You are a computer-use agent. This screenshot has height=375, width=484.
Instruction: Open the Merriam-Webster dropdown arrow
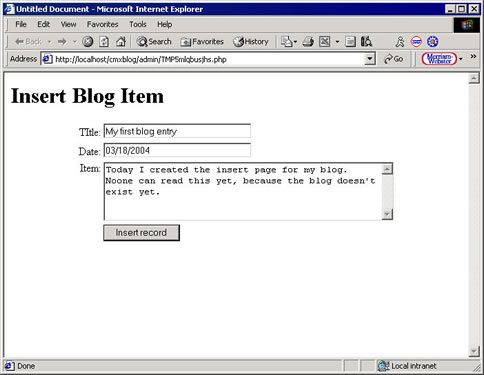coord(461,59)
